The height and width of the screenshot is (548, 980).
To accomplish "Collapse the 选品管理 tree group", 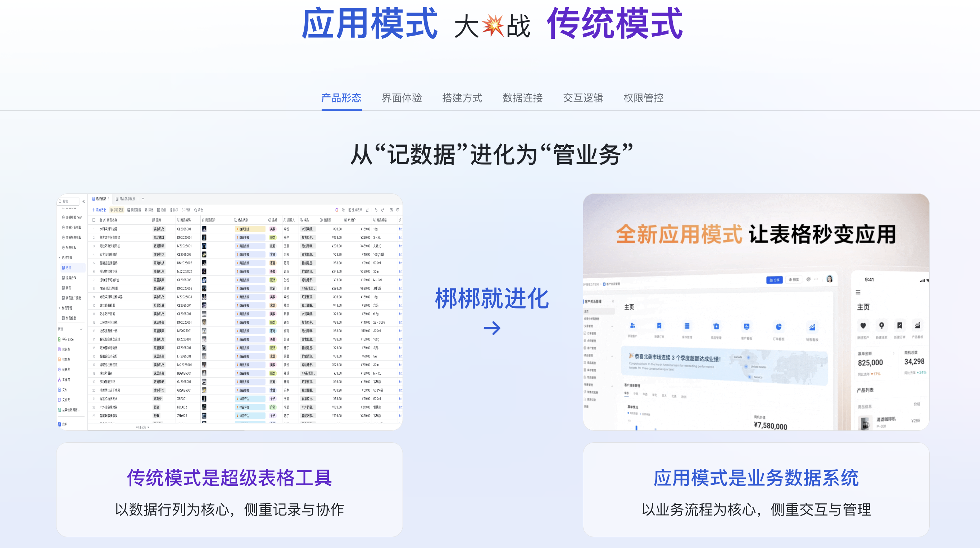I will tap(59, 258).
